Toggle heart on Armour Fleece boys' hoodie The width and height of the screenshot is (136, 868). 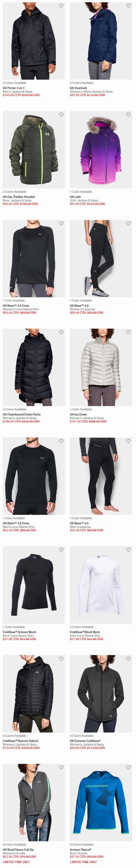(128, 768)
